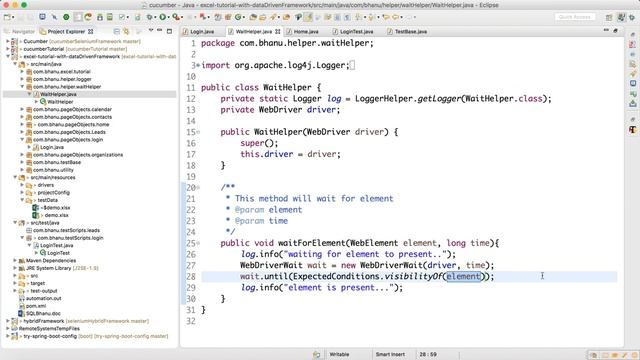
Task: Select pom.xml in the project tree
Action: [x=36, y=306]
